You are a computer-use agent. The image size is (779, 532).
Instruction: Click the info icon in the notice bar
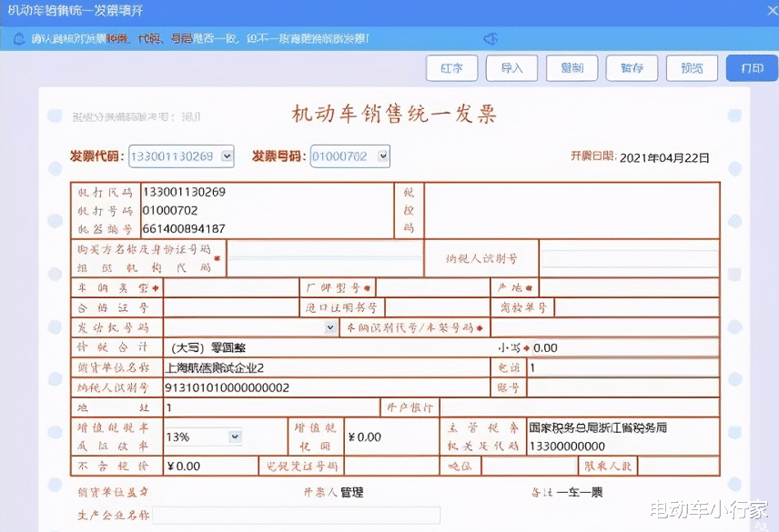point(19,39)
